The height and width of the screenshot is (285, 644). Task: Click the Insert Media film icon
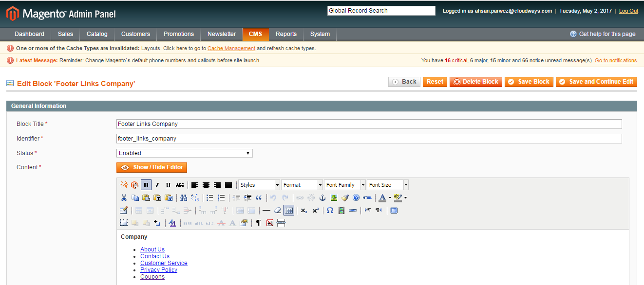[x=341, y=210]
